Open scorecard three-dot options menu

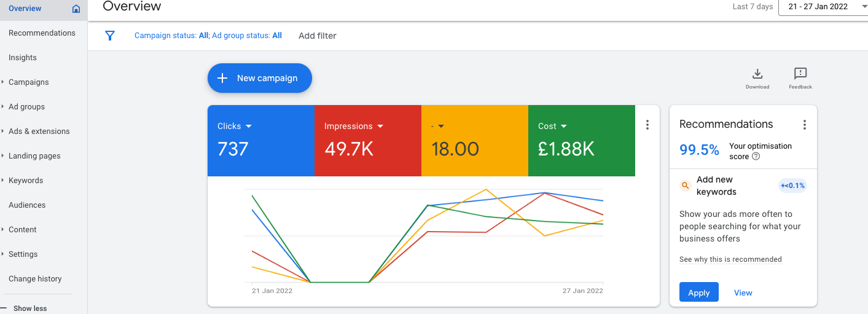647,125
